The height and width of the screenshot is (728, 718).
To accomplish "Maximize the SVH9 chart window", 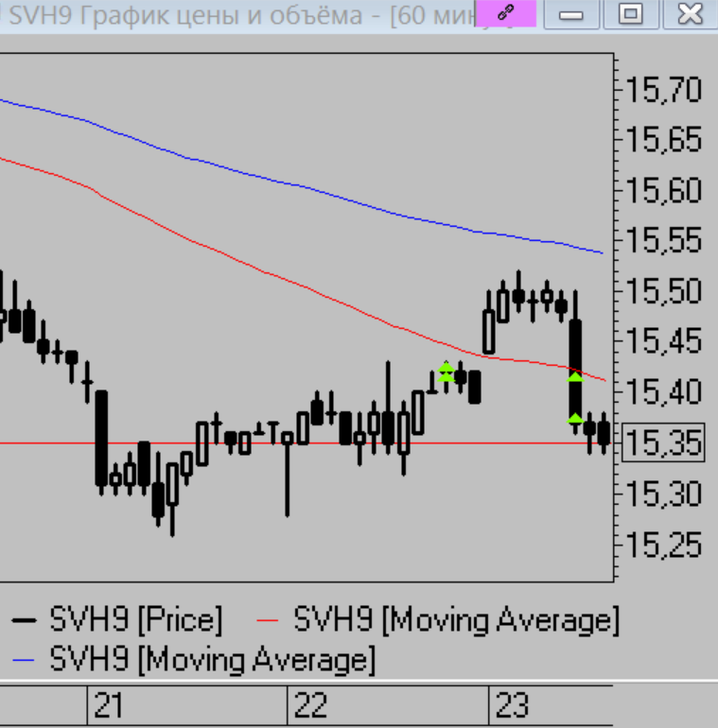I will (630, 13).
